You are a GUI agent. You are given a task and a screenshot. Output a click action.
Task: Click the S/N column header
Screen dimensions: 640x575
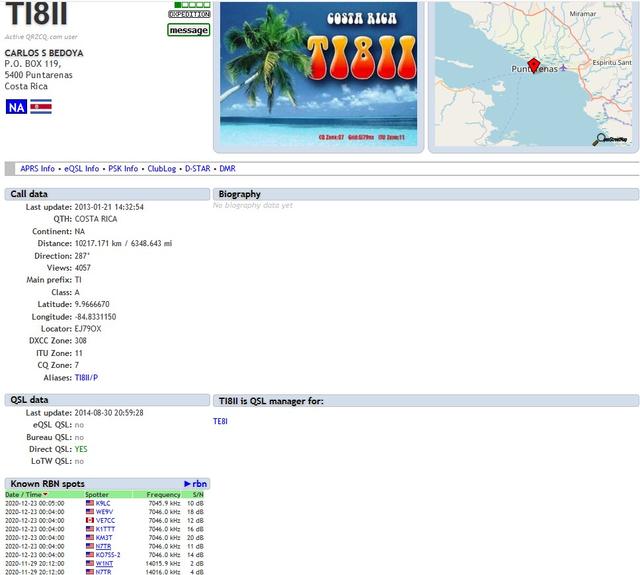tap(198, 494)
